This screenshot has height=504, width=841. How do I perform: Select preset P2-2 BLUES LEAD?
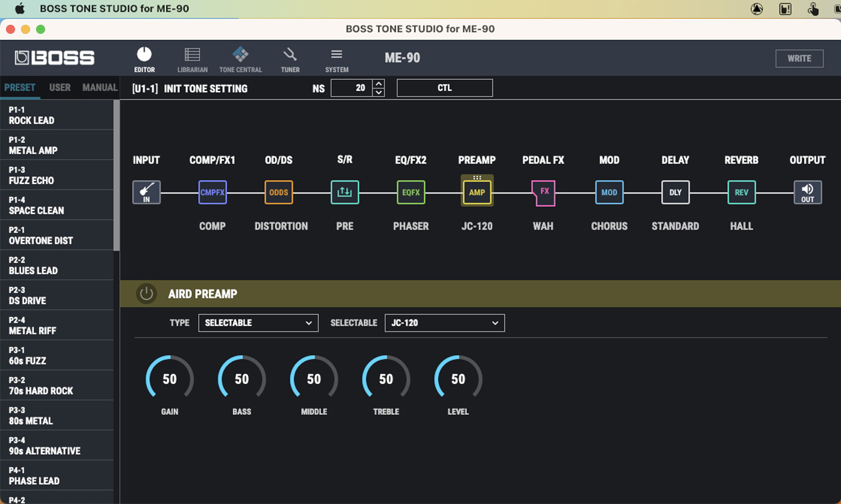point(57,265)
